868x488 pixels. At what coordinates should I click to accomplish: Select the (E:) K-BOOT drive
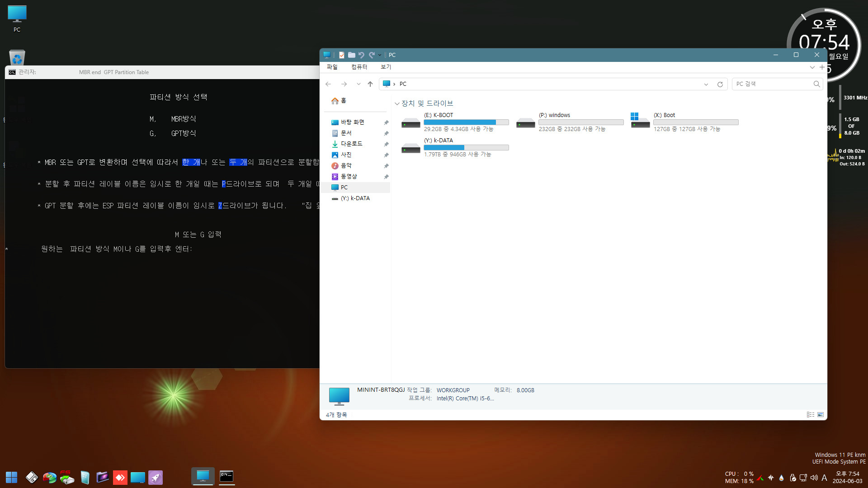(x=455, y=122)
